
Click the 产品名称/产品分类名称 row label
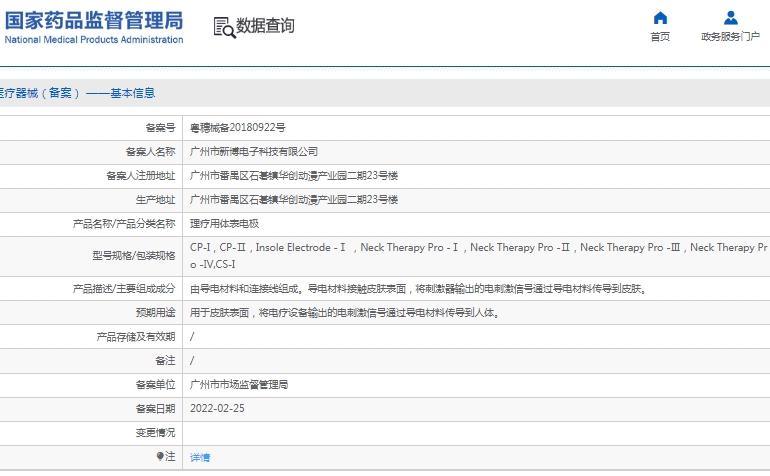click(x=124, y=224)
